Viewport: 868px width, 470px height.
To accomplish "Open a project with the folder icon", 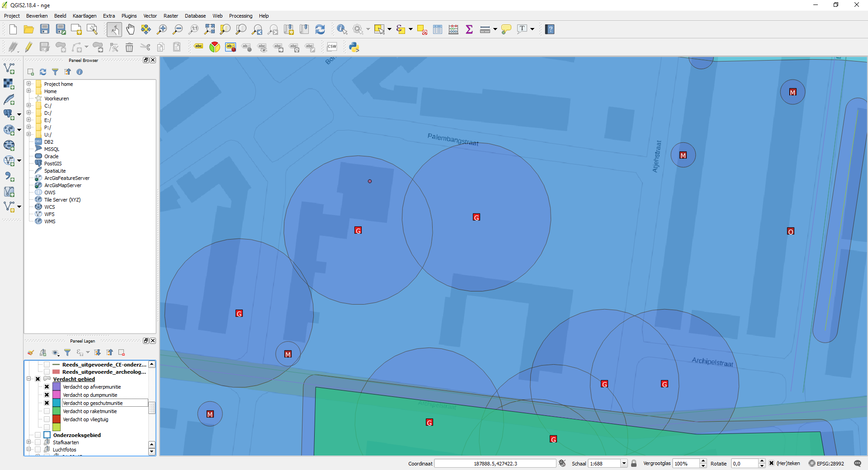I will tap(29, 29).
